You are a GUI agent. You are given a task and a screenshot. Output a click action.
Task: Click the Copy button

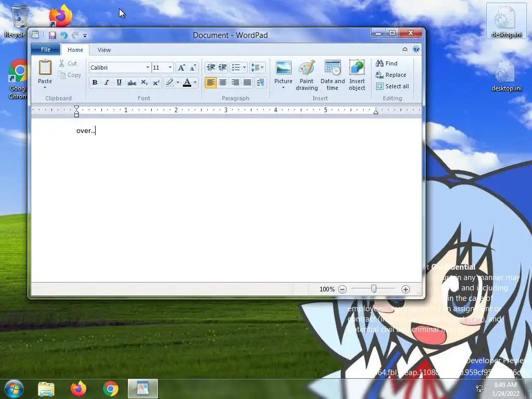coord(70,75)
